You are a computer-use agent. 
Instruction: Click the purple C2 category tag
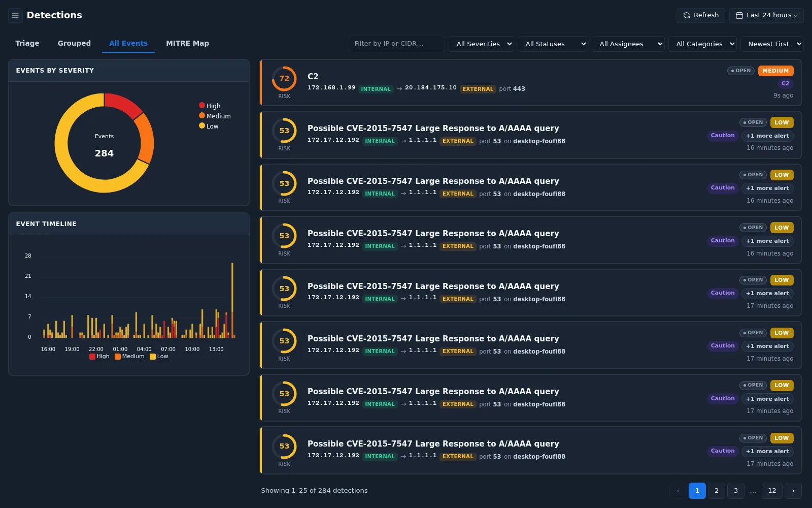pos(785,83)
